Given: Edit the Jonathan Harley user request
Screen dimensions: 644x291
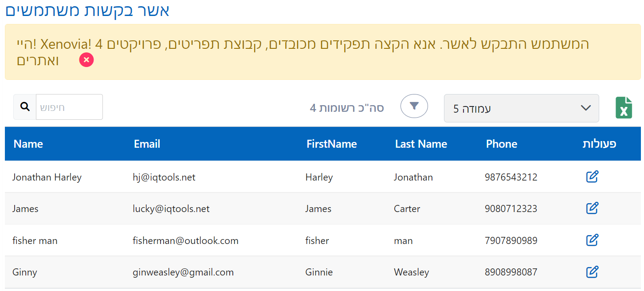Looking at the screenshot, I should [592, 177].
